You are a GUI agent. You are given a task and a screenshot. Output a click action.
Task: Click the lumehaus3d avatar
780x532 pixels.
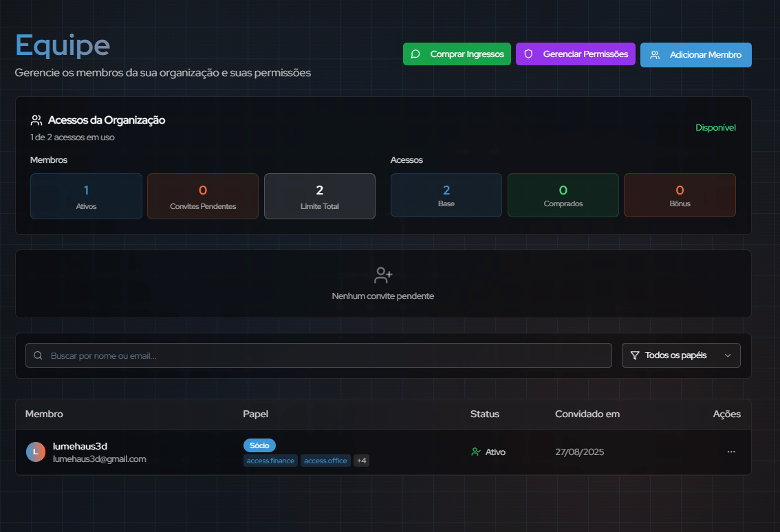[x=35, y=452]
